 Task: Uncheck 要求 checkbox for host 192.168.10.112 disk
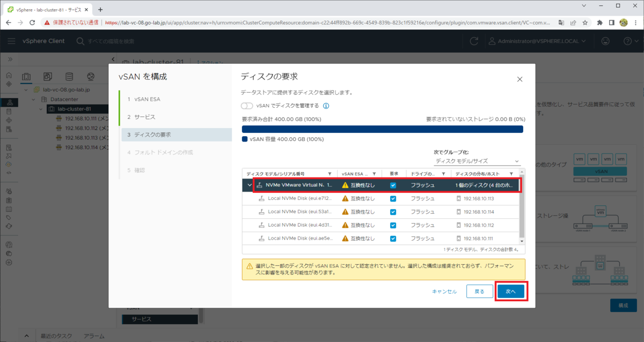393,225
